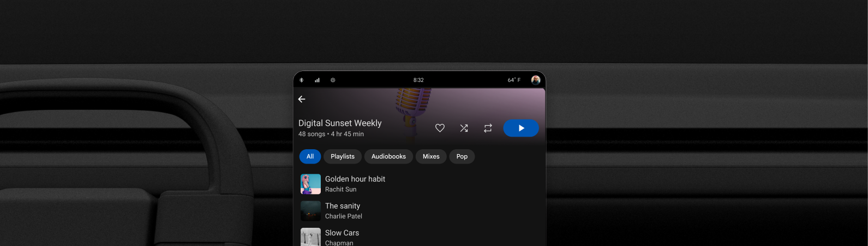Switch to the Mixes filter chip
This screenshot has width=868, height=246.
click(431, 156)
